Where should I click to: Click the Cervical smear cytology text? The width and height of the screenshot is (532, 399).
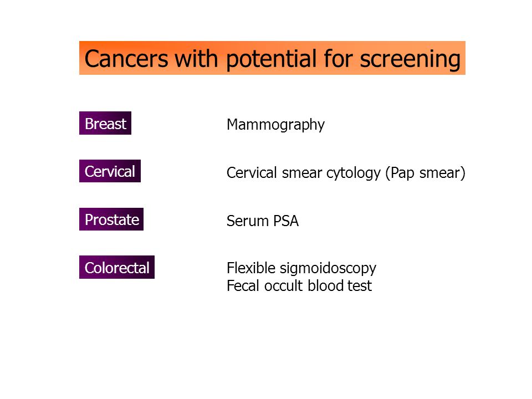[304, 173]
